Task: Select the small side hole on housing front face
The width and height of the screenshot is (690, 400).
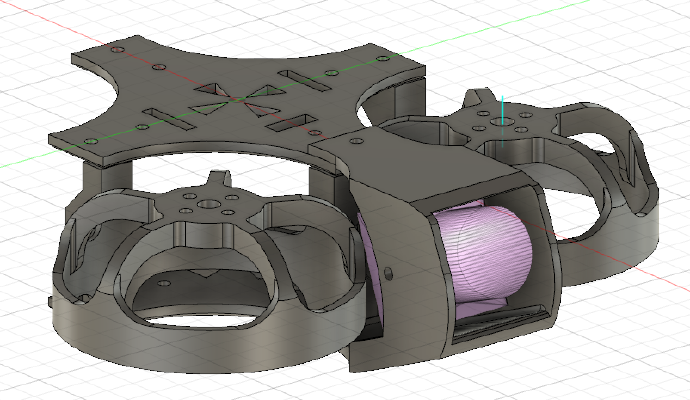Action: [388, 273]
